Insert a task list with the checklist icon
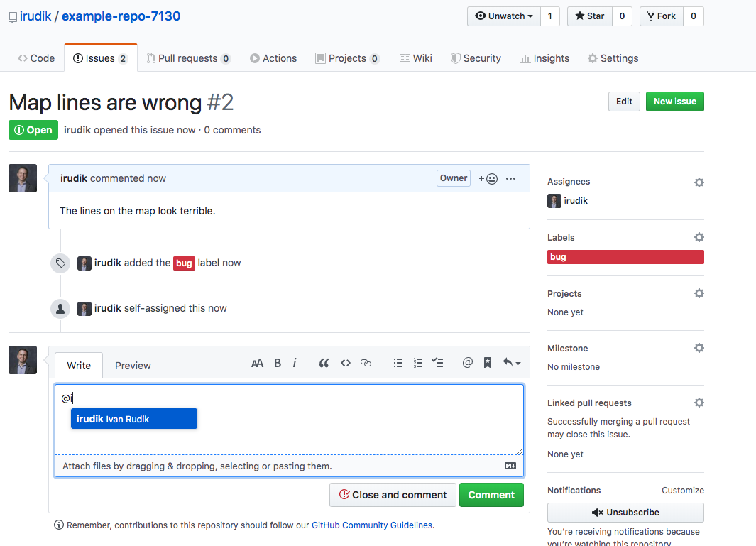756x546 pixels. point(438,363)
